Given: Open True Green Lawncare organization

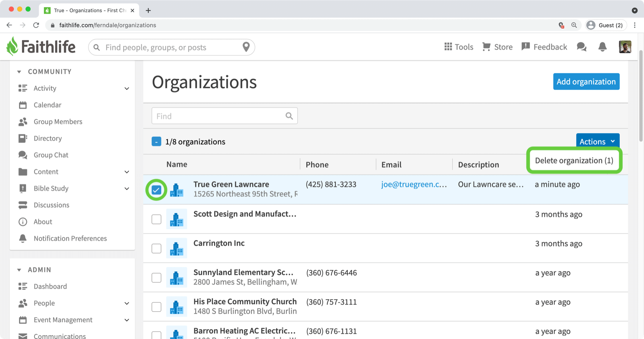Looking at the screenshot, I should [x=231, y=184].
